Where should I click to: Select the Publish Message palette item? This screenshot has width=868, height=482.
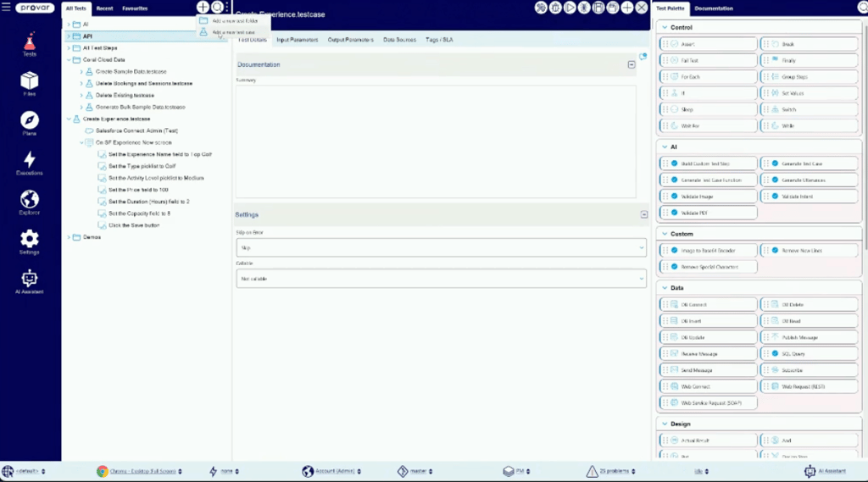[x=809, y=337]
